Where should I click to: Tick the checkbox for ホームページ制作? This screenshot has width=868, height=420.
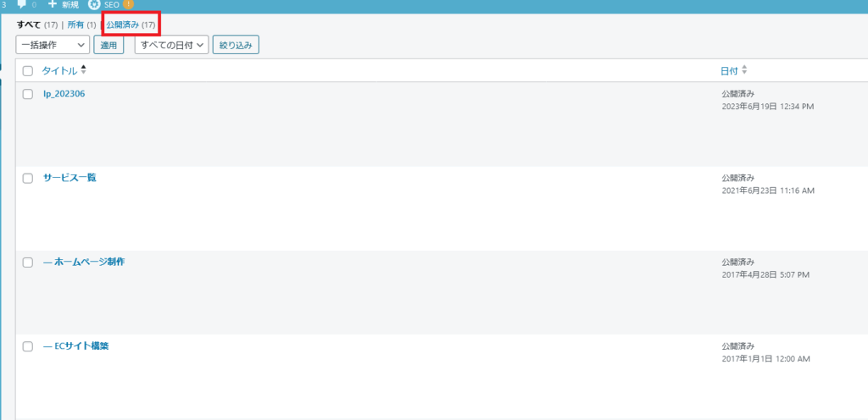28,262
